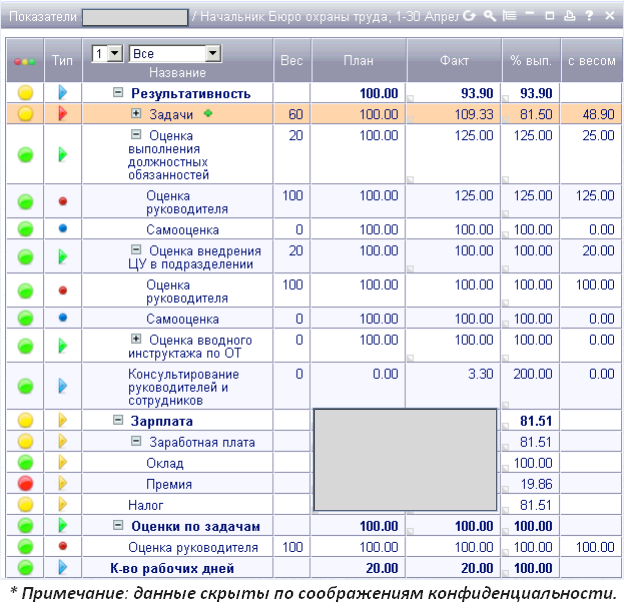Click the План column header
The image size is (624, 612).
pyautogui.click(x=359, y=60)
